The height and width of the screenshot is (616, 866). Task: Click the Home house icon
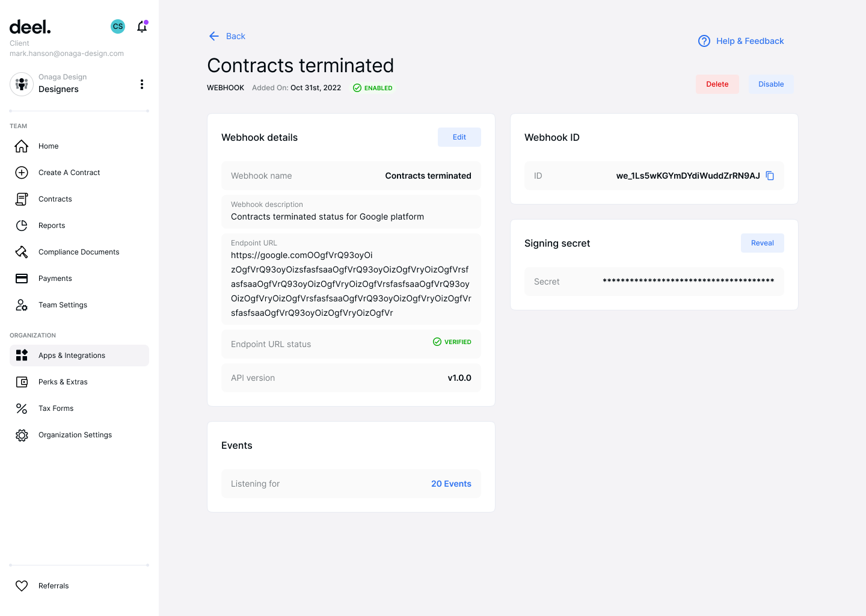pos(22,146)
